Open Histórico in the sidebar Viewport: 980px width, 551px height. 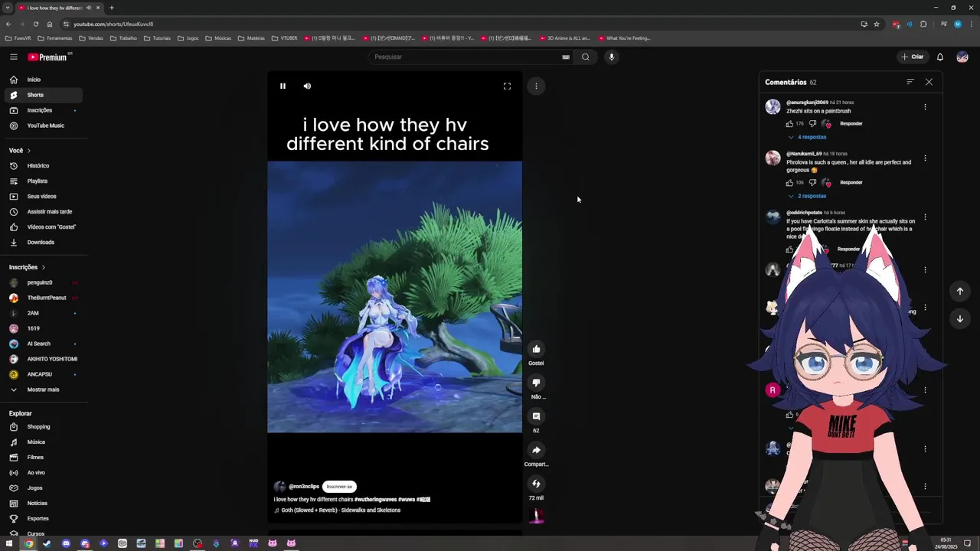[43, 165]
